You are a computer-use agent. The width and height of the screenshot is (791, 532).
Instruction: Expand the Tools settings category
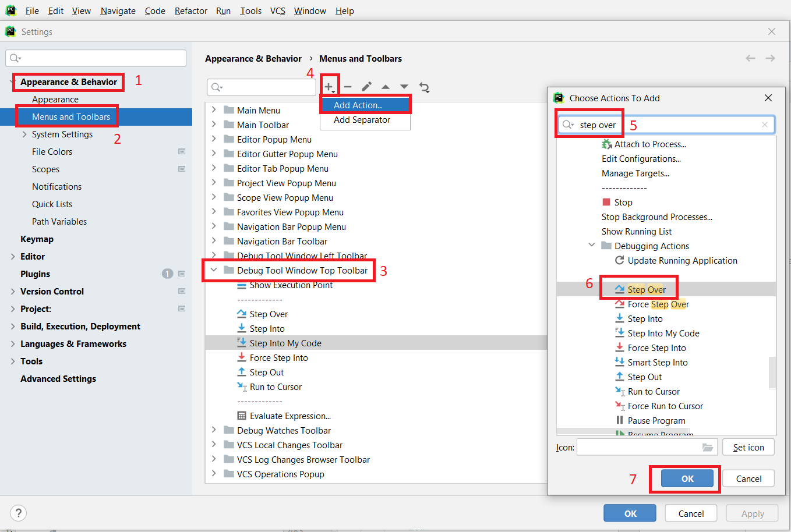13,361
